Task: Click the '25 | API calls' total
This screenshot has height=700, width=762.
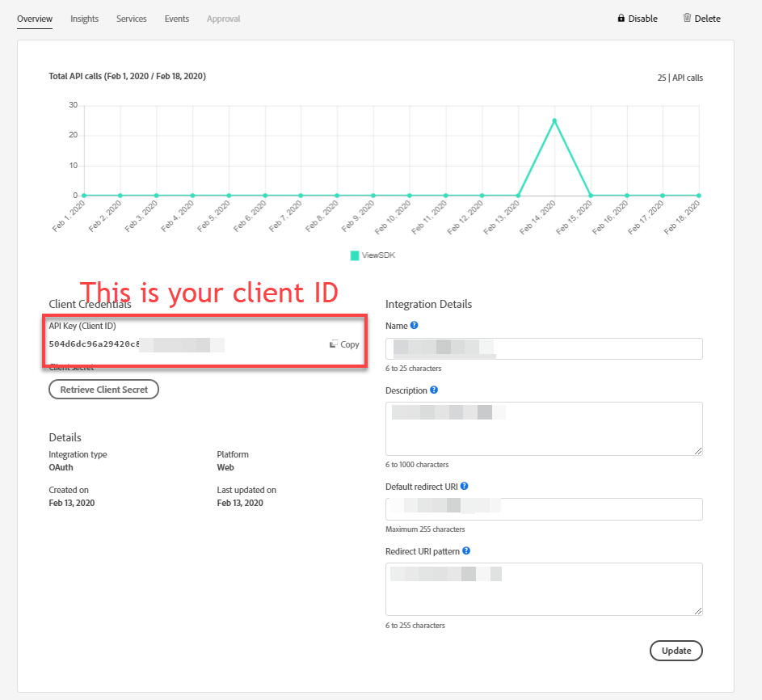Action: tap(680, 78)
